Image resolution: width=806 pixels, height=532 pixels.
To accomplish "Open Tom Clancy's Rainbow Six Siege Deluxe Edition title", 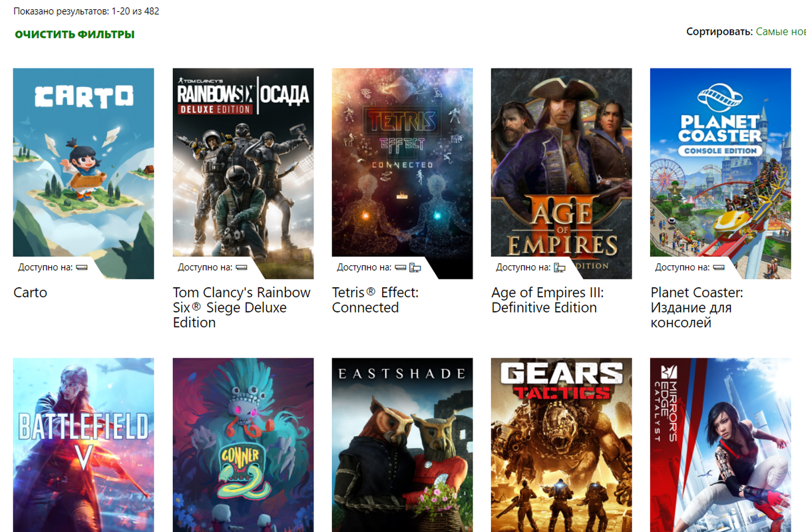I will pyautogui.click(x=242, y=307).
